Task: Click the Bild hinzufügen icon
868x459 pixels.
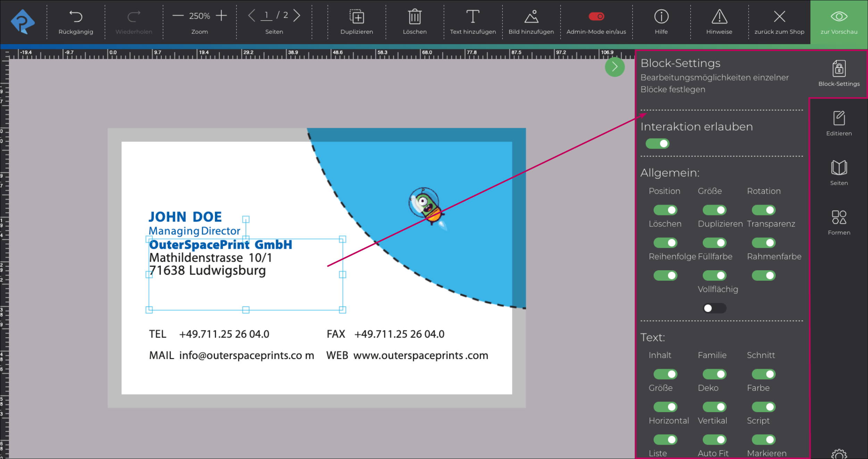Action: click(531, 17)
